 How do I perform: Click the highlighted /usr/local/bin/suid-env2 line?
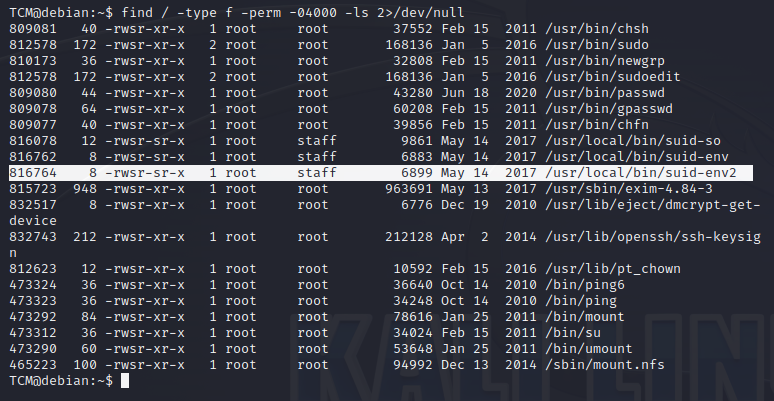pyautogui.click(x=381, y=173)
